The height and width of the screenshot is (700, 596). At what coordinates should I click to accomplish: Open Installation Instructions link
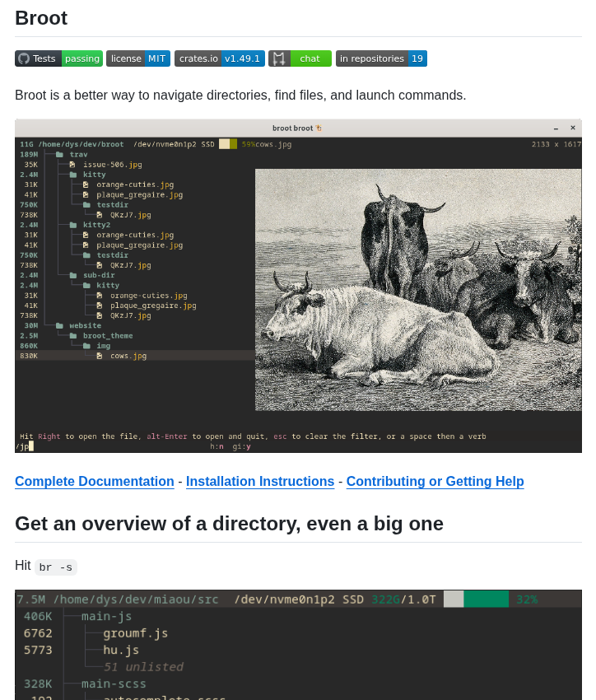click(260, 481)
